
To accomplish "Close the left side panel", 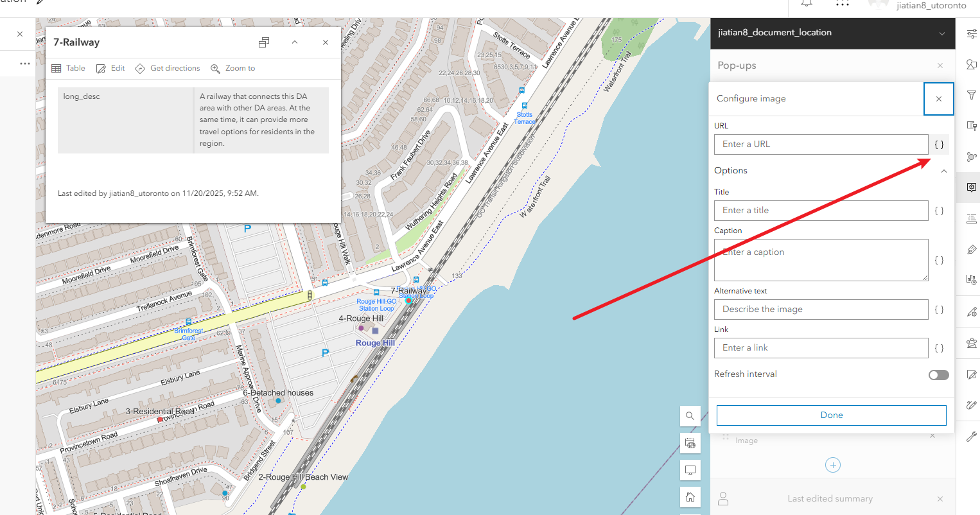I will 20,34.
